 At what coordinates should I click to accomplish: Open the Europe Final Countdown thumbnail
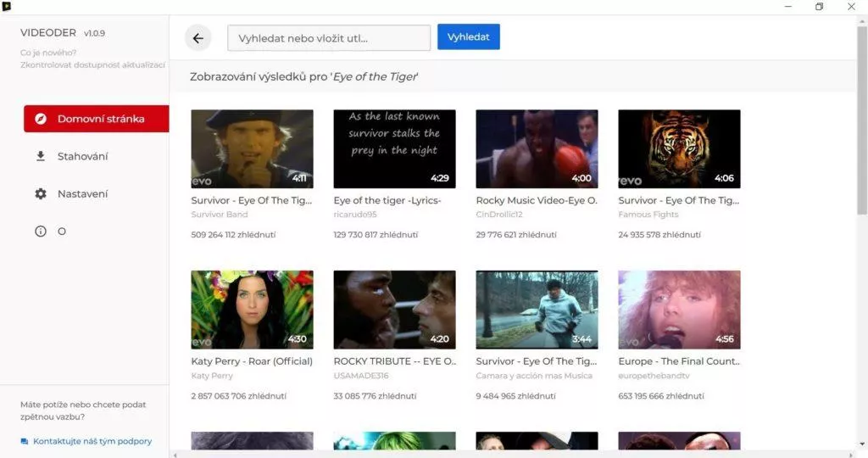[679, 310]
